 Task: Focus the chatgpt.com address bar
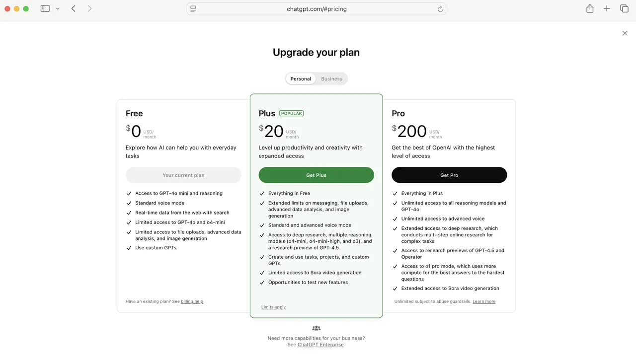pos(317,9)
